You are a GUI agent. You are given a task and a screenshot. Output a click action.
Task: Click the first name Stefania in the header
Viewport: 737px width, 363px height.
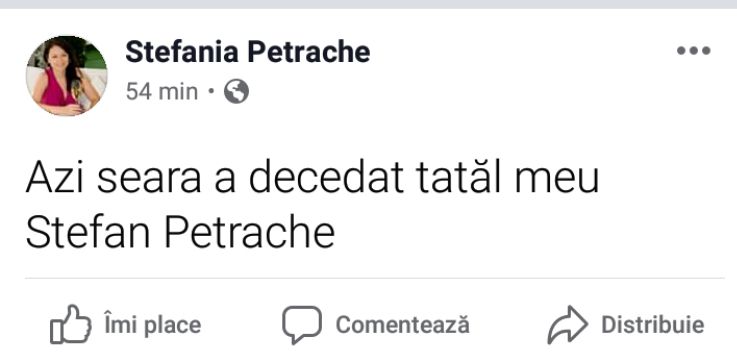(x=182, y=52)
